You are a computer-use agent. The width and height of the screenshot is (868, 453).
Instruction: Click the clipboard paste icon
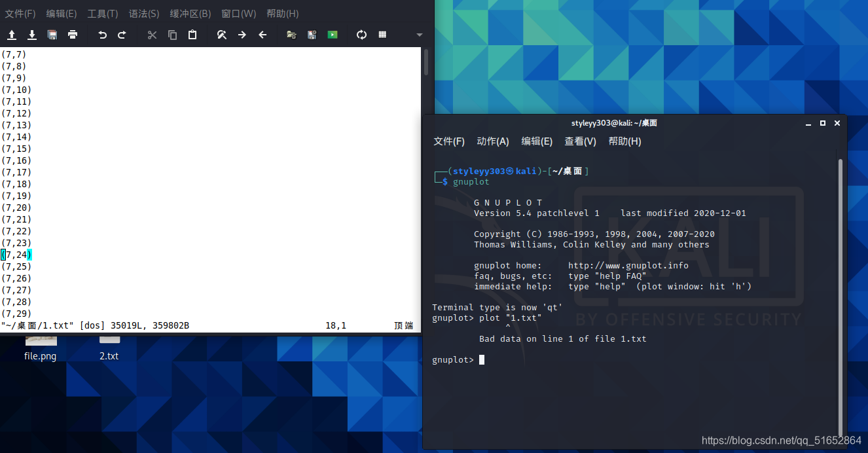(x=192, y=35)
